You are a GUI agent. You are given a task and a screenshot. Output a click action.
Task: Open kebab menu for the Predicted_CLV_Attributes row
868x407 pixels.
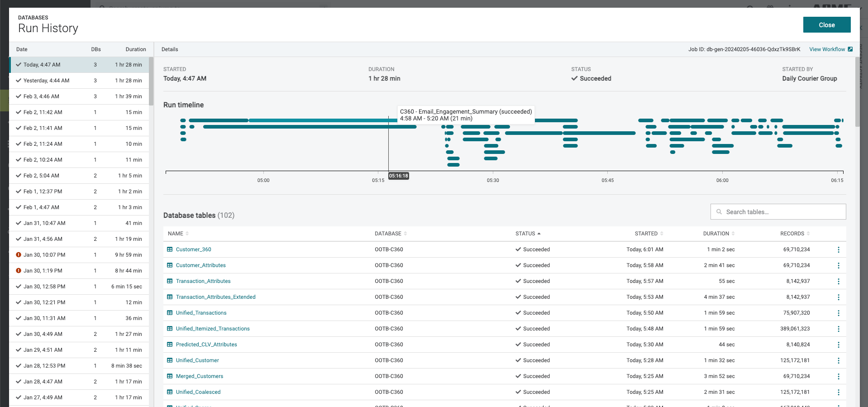coord(838,345)
